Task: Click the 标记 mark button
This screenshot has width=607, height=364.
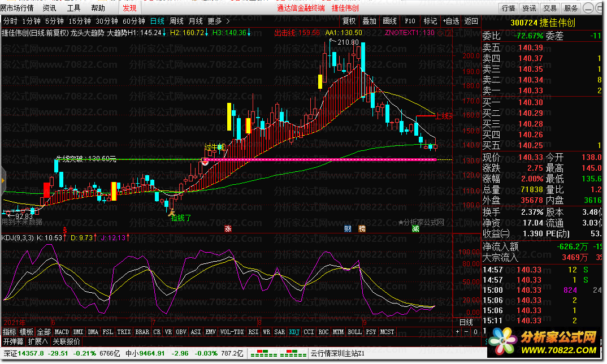Action: point(430,21)
